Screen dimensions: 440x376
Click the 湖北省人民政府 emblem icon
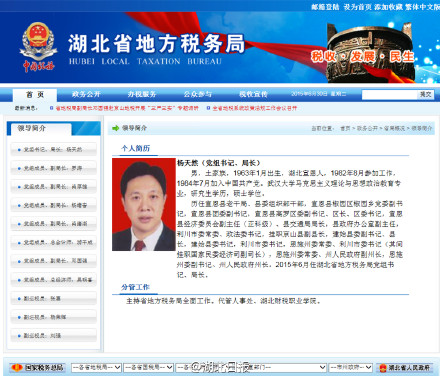383,368
